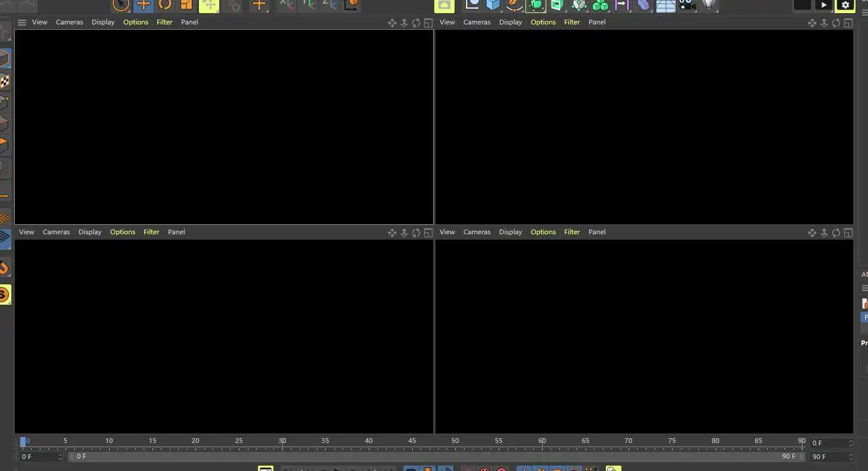
Task: Open the purple Bend deformer icon
Action: 643,5
